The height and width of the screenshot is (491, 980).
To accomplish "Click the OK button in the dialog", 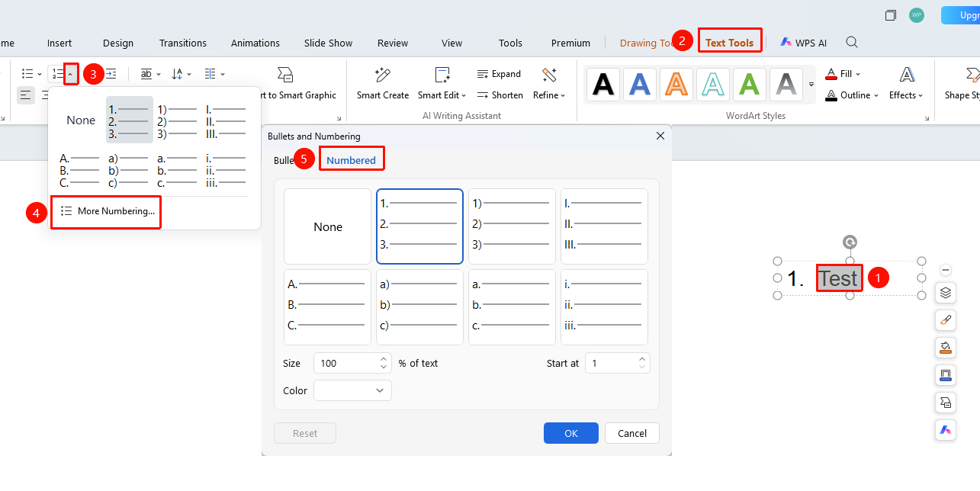I will [571, 433].
